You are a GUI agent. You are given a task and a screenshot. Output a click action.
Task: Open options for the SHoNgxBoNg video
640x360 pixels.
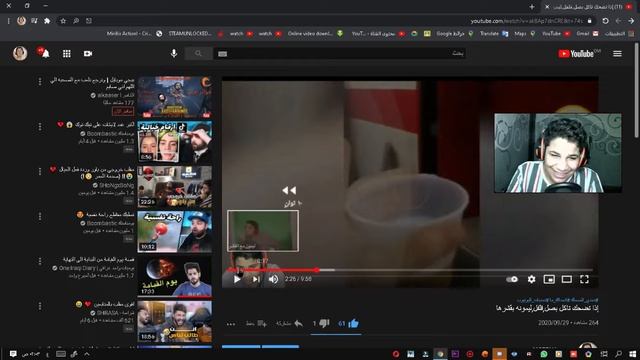[40, 171]
